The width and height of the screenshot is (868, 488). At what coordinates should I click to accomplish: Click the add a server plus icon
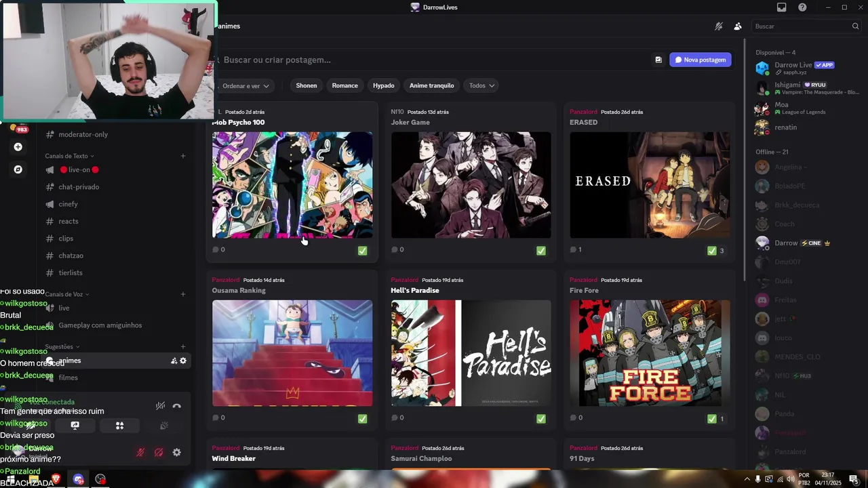click(18, 147)
